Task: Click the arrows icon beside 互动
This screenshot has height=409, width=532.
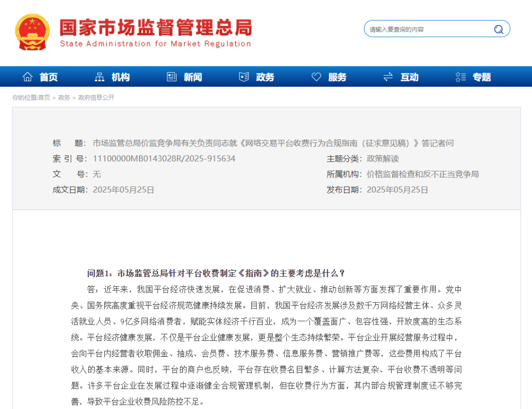Action: click(388, 77)
